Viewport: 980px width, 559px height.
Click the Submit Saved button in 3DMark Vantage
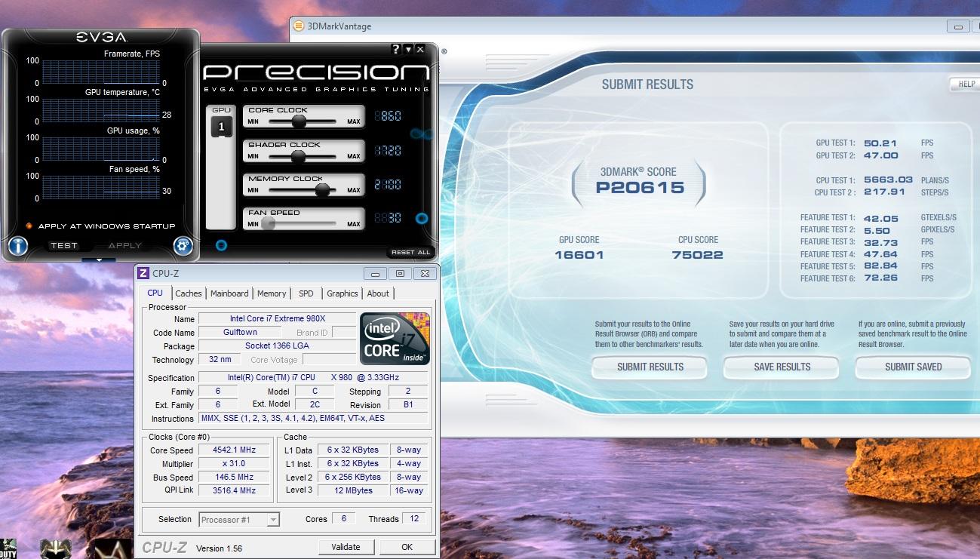pos(913,367)
